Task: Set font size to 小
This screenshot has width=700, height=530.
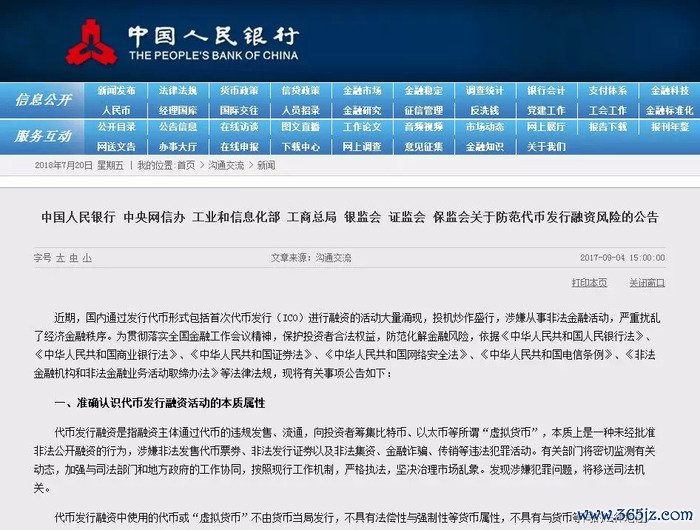Action: (87, 258)
